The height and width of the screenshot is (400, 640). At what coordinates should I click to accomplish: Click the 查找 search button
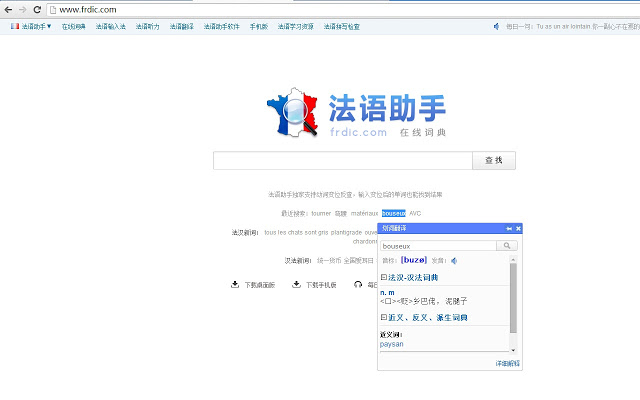(x=494, y=160)
